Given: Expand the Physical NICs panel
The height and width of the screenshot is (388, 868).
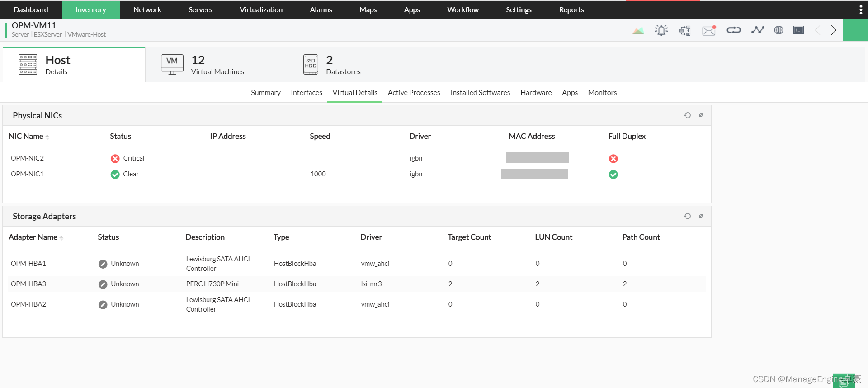Looking at the screenshot, I should click(x=701, y=115).
